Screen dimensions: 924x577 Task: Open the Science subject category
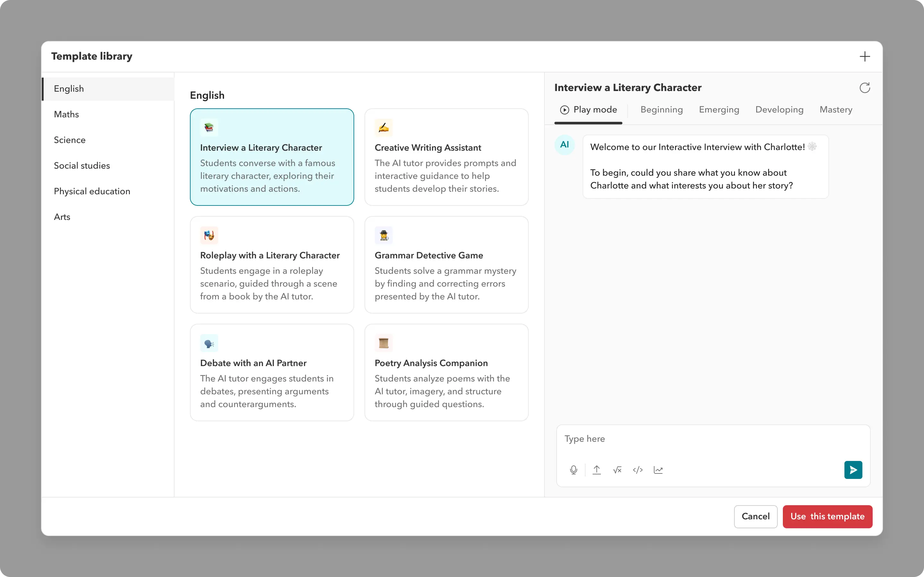70,140
